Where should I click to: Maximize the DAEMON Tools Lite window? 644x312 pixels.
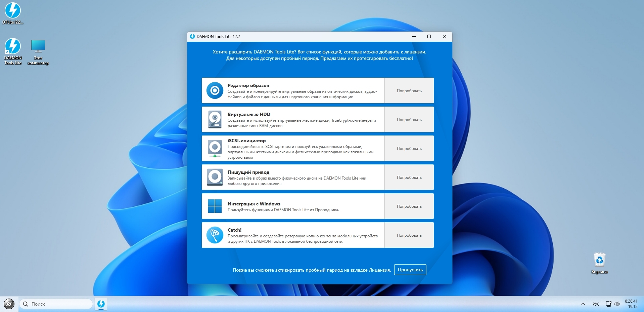[x=429, y=36]
